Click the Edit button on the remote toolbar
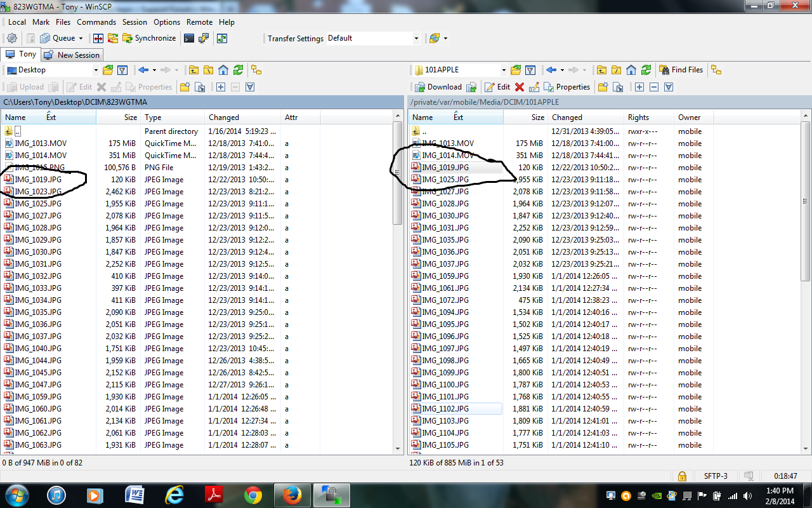This screenshot has height=508, width=812. point(501,86)
